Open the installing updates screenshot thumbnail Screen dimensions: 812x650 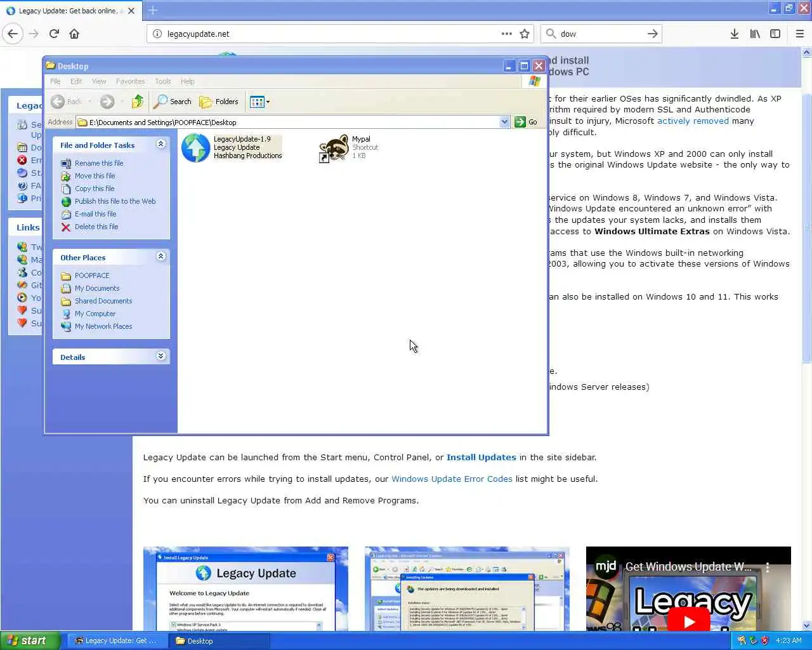(x=467, y=588)
